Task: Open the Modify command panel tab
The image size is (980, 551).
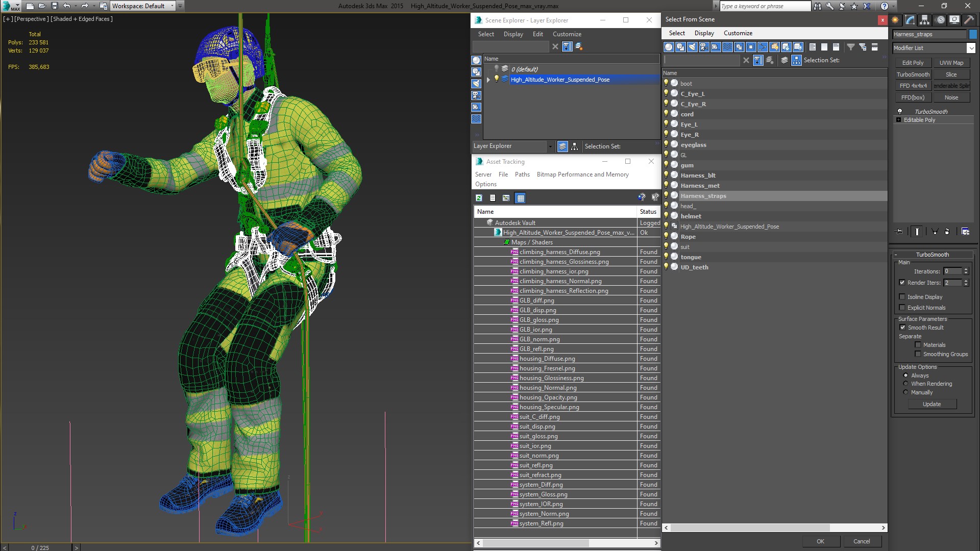Action: pos(910,20)
